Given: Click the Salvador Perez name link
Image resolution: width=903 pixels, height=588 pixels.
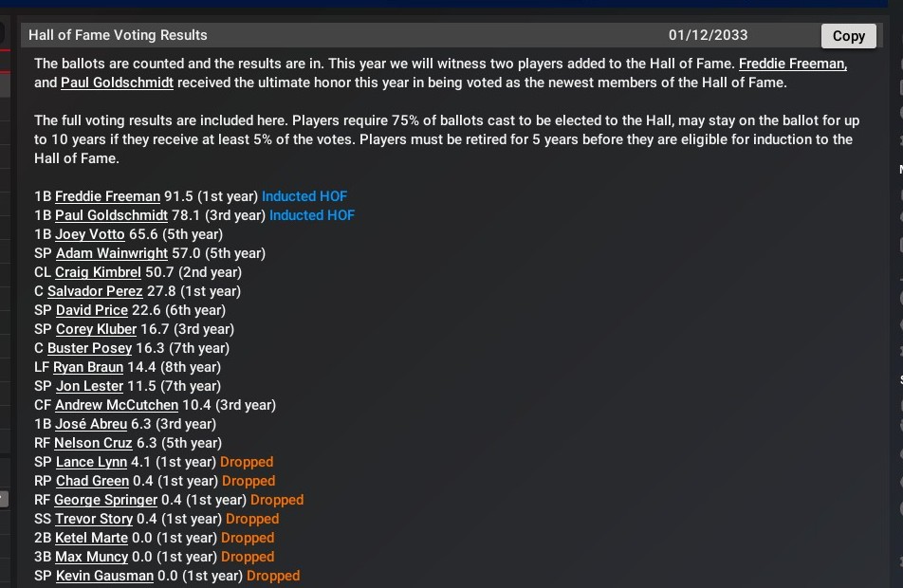Looking at the screenshot, I should (95, 291).
